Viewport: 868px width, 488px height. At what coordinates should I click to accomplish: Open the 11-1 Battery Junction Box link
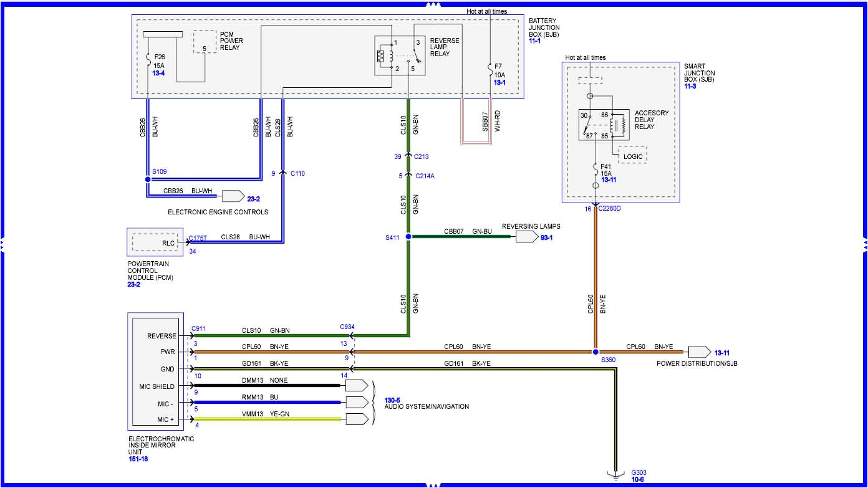[x=535, y=41]
